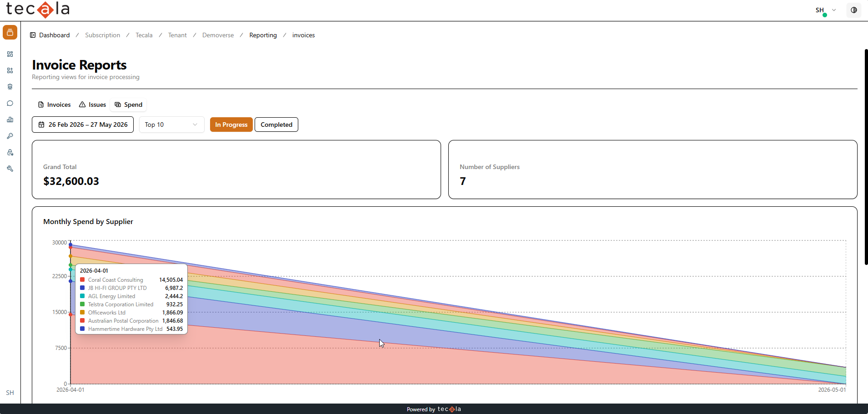The height and width of the screenshot is (414, 868).
Task: Switch to the Issues tab
Action: [x=93, y=105]
